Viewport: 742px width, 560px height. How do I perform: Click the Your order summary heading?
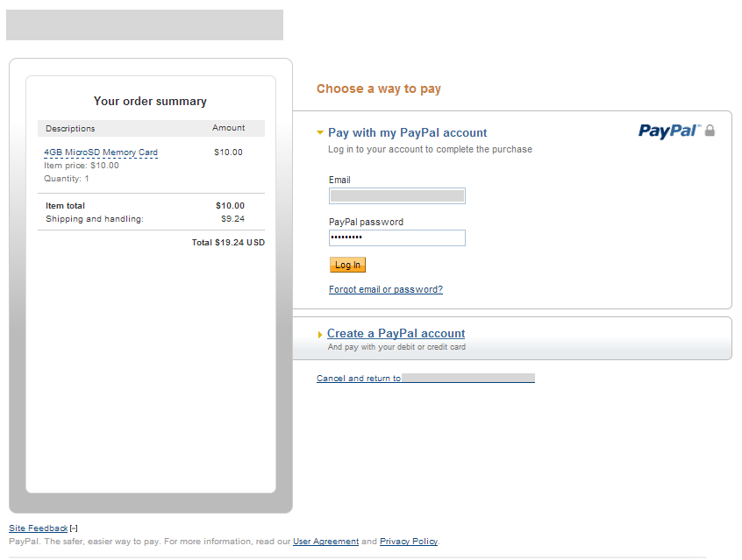tap(150, 102)
